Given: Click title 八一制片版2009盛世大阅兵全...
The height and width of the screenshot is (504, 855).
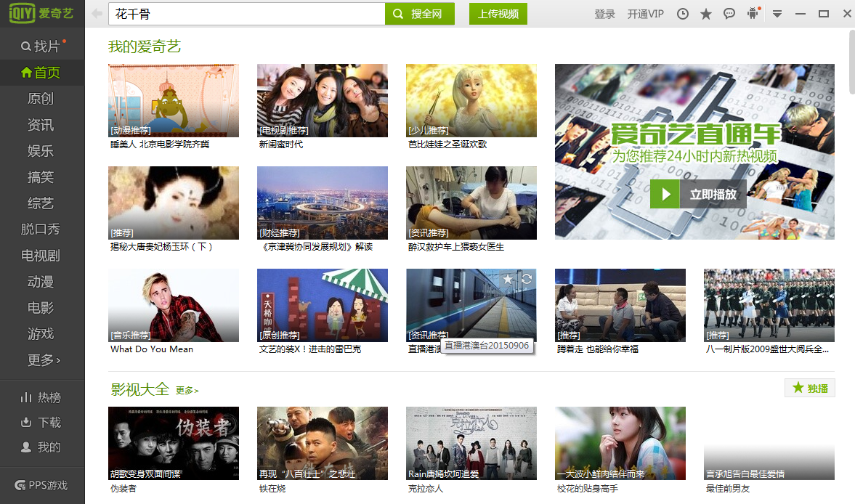Looking at the screenshot, I should coord(767,349).
